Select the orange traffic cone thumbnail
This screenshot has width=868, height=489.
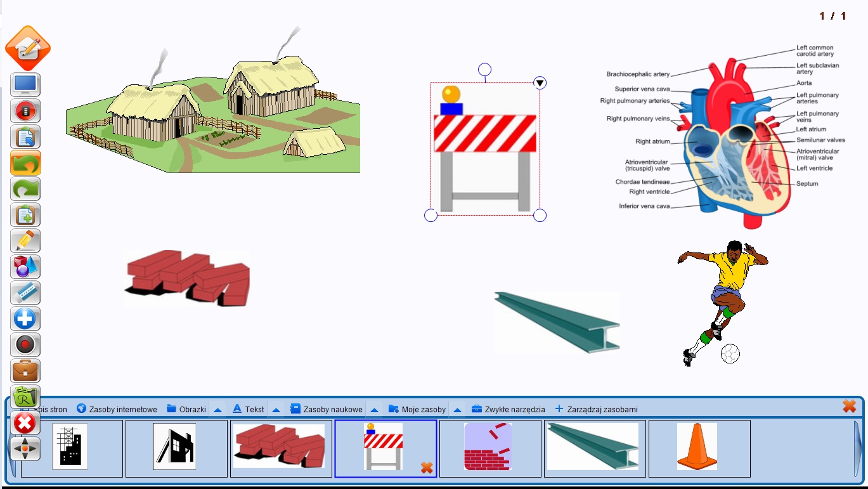tap(697, 447)
